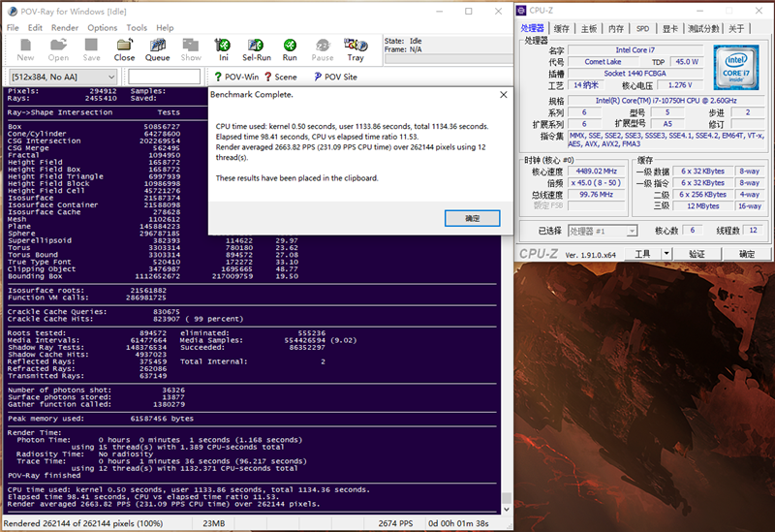Image resolution: width=775 pixels, height=532 pixels.
Task: Open the render Queue toolbar icon
Action: point(158,50)
